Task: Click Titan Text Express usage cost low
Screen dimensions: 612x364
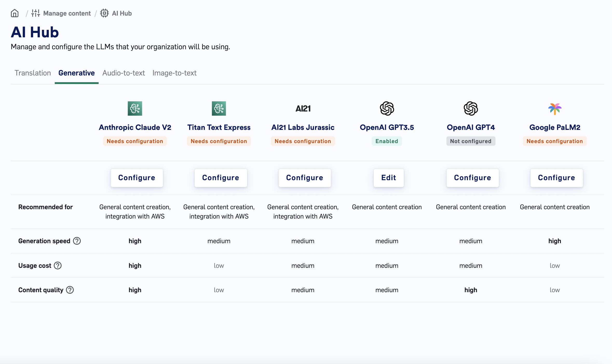Action: (x=219, y=265)
